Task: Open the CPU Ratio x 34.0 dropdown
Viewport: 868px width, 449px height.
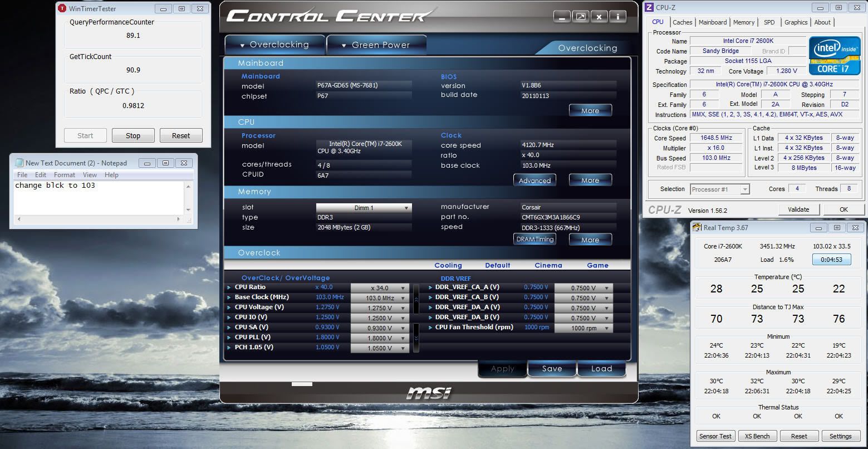Action: pos(380,288)
